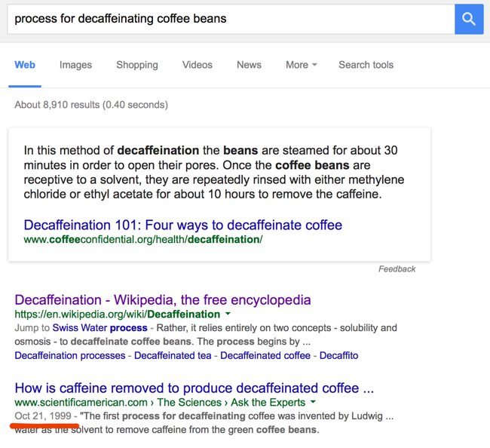The image size is (490, 448).
Task: Click the en.wikipedia.org result URL
Action: tap(118, 314)
